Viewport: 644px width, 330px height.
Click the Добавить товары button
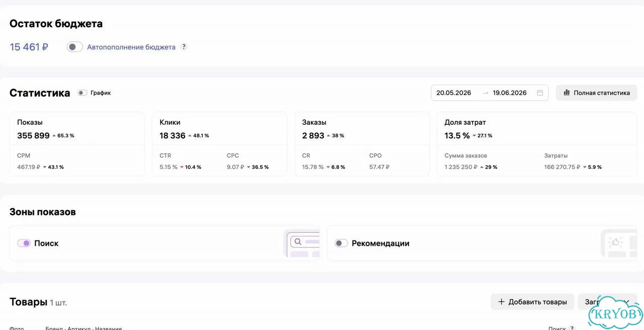pos(532,302)
